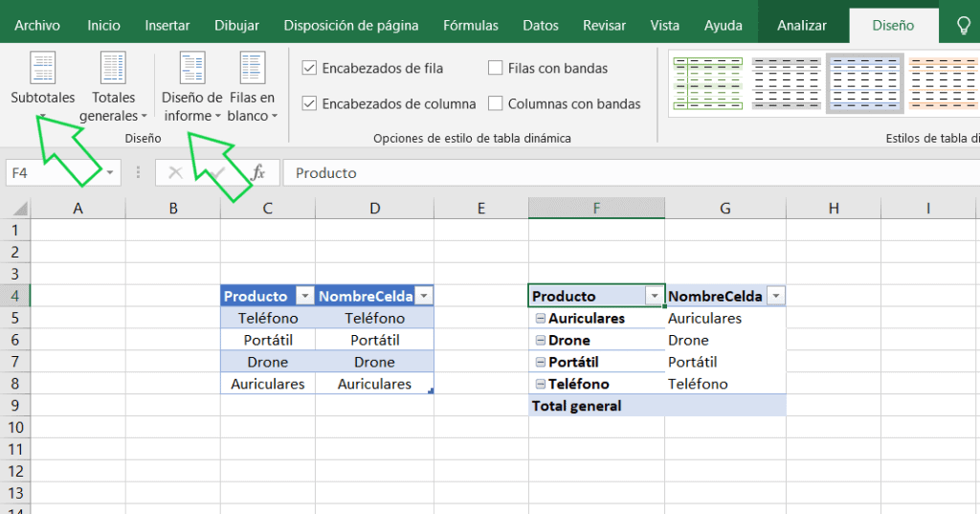
Task: Select the Total general pivot cell
Action: point(597,406)
